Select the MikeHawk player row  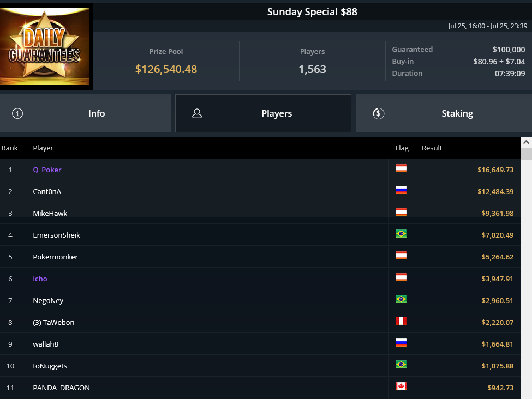point(260,213)
